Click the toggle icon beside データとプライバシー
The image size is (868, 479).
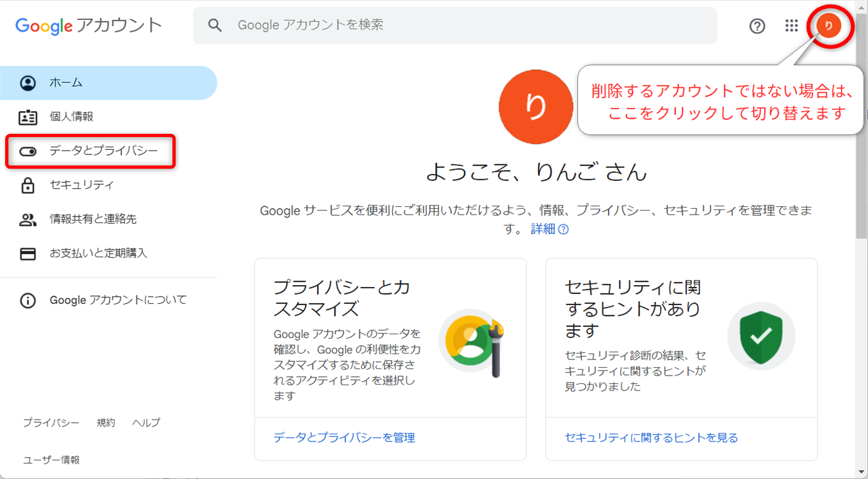28,151
